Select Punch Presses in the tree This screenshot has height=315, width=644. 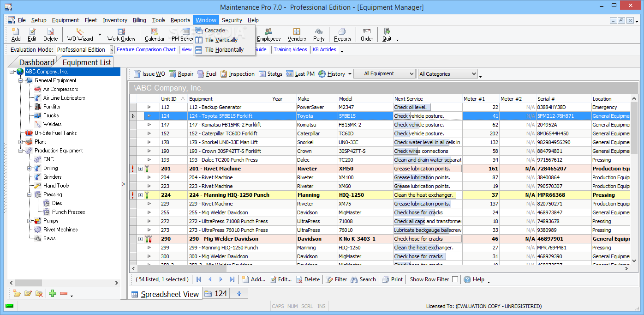click(68, 212)
